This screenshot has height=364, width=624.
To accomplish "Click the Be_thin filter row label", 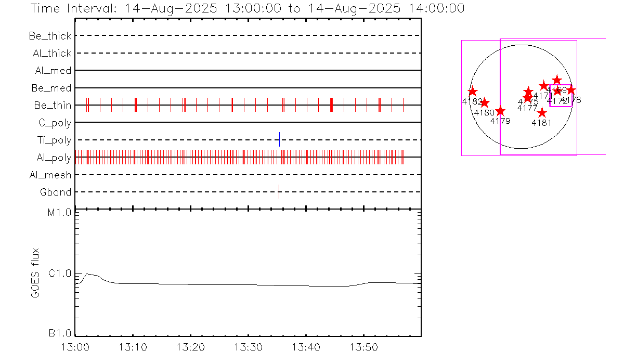I will (x=53, y=106).
